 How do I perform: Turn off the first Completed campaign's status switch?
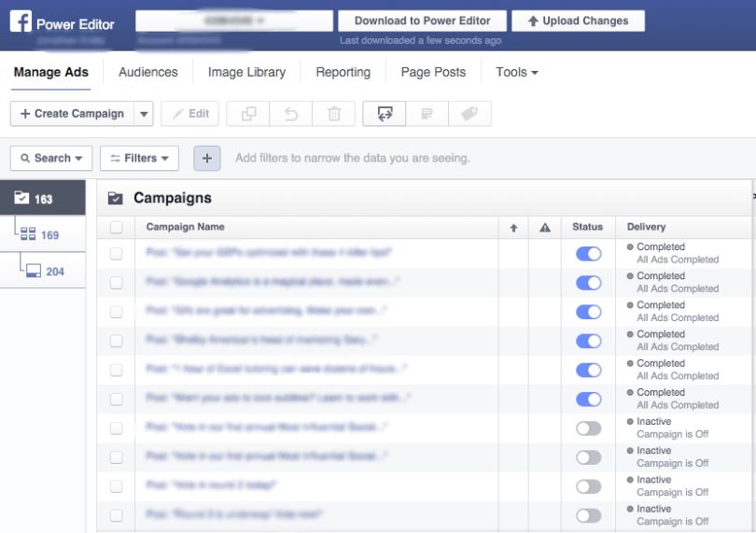(x=589, y=254)
